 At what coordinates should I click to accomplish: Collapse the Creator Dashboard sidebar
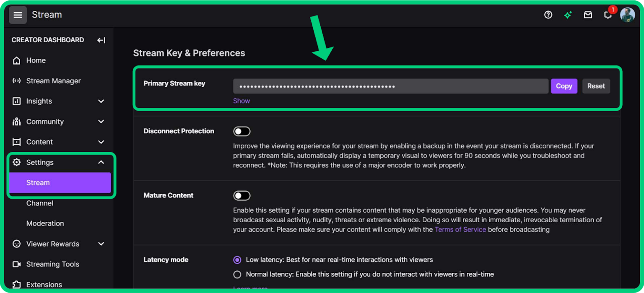(x=101, y=40)
